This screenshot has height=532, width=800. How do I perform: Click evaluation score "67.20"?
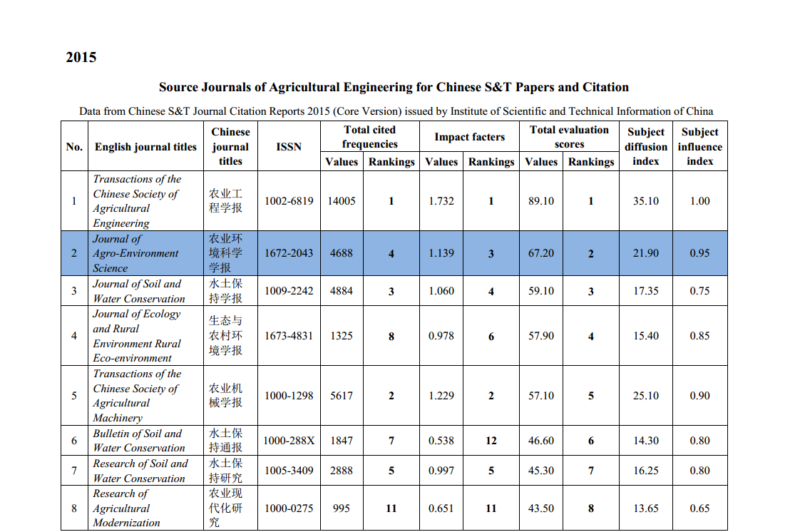pyautogui.click(x=540, y=253)
